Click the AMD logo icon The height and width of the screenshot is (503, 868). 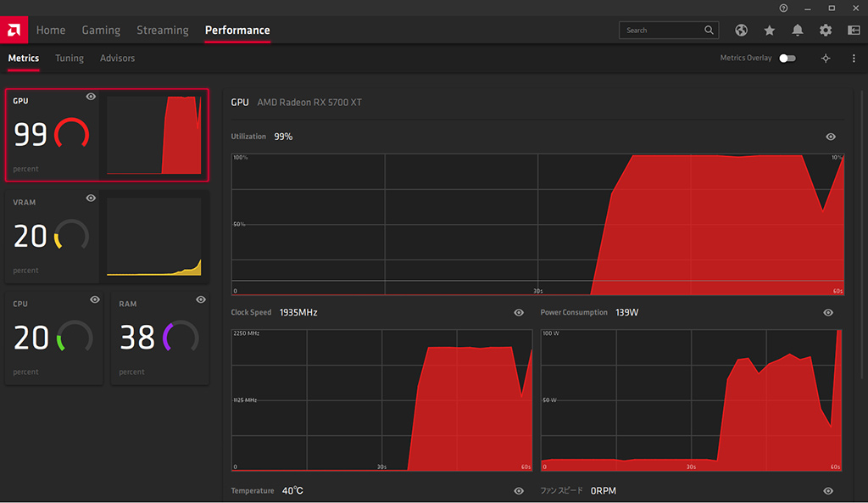pos(14,30)
